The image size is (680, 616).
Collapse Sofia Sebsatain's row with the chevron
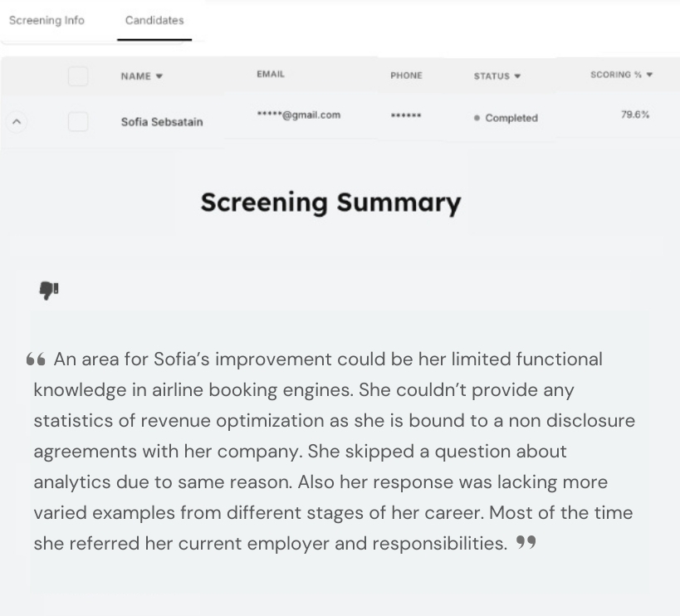(17, 122)
